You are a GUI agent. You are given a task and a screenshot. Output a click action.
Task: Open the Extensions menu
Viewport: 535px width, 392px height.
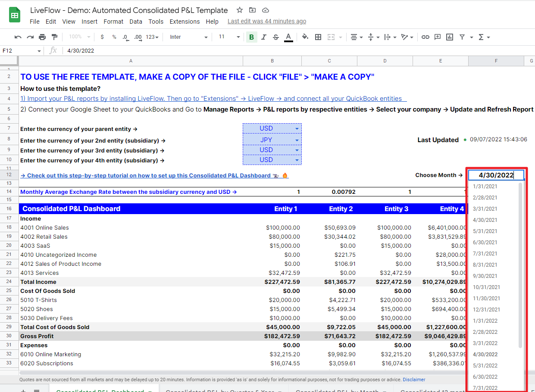pos(185,22)
